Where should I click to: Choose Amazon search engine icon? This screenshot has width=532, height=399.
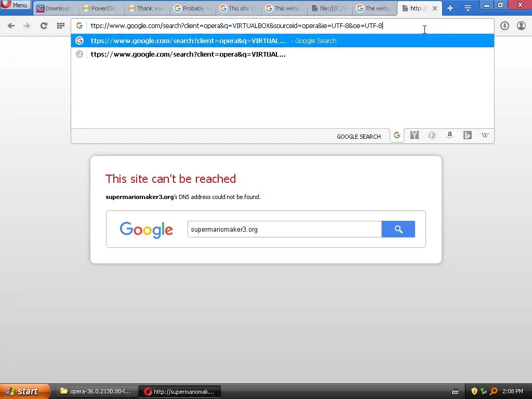(449, 136)
